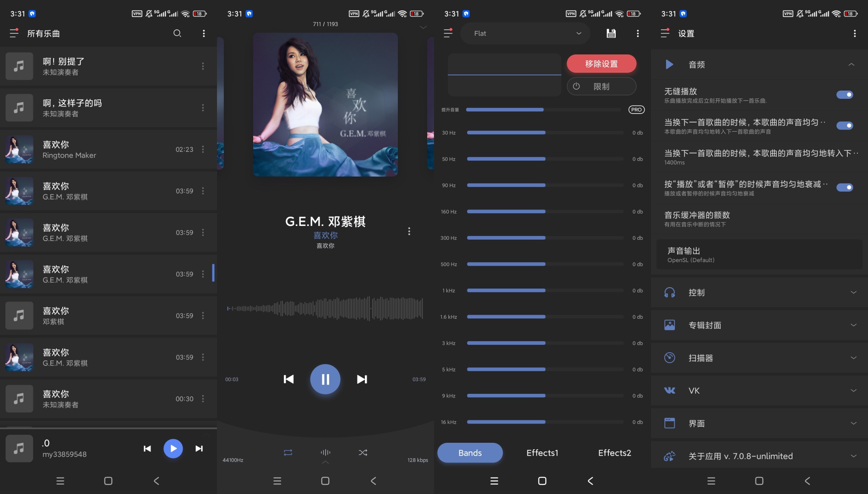The height and width of the screenshot is (494, 868).
Task: Toggle 无缝播放 switch
Action: click(x=845, y=95)
